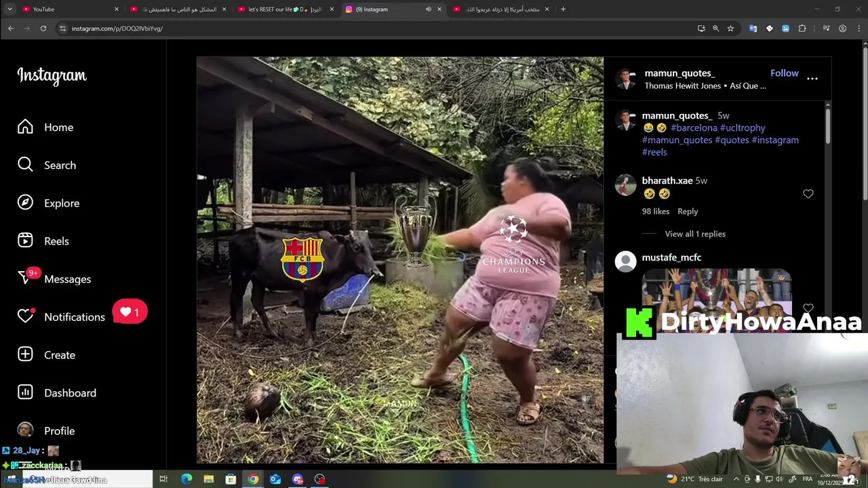Image resolution: width=868 pixels, height=488 pixels.
Task: Open Messages icon with 9+ badge
Action: [25, 279]
